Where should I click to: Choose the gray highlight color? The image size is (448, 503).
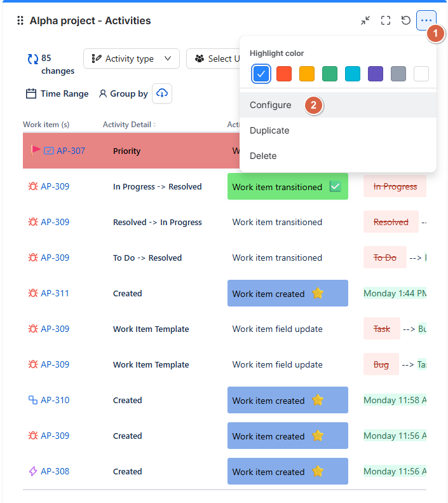tap(398, 74)
